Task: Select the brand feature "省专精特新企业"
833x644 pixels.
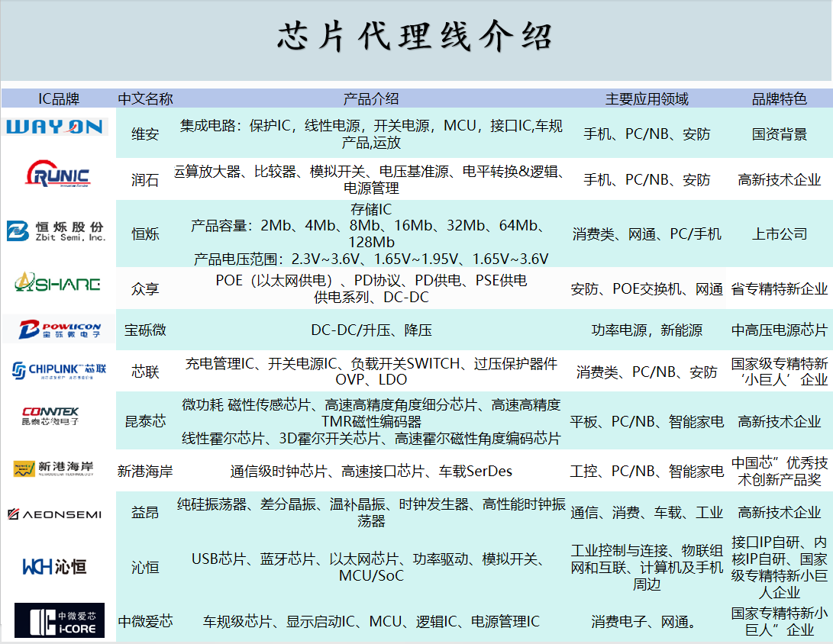Action: click(779, 289)
